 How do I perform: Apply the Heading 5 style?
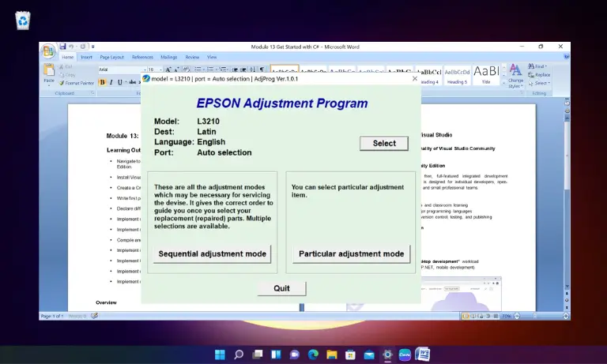tap(457, 76)
